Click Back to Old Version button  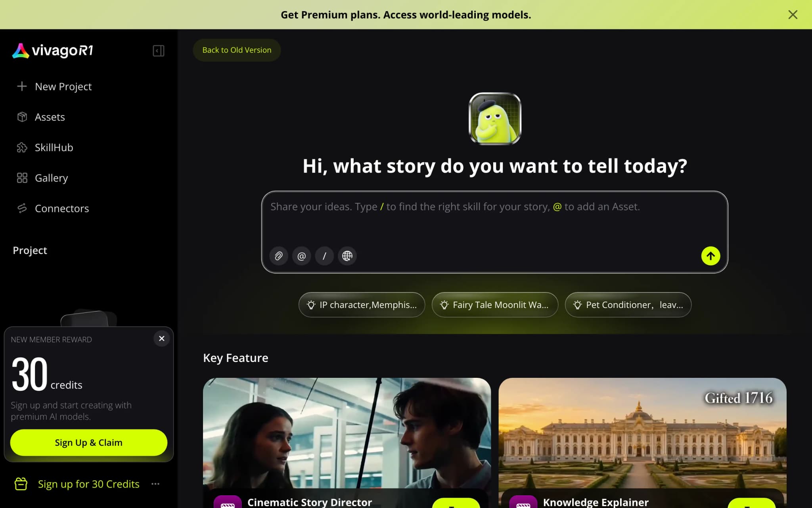point(237,50)
